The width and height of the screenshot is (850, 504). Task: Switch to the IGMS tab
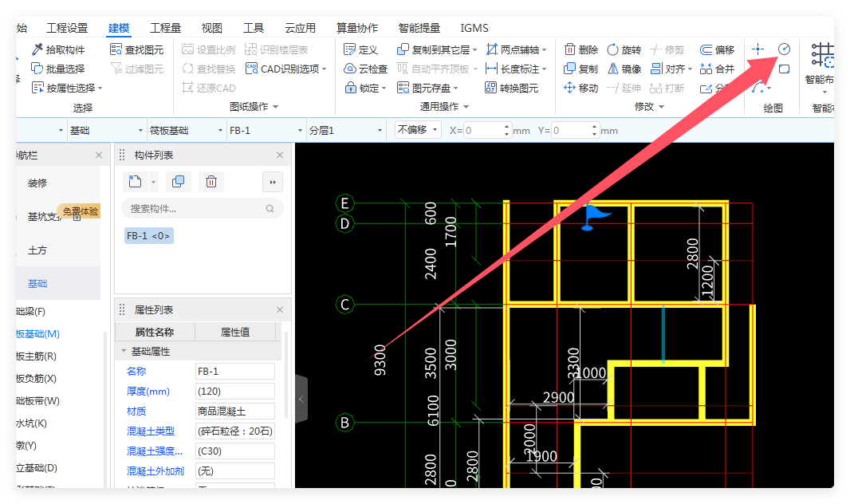[x=474, y=28]
